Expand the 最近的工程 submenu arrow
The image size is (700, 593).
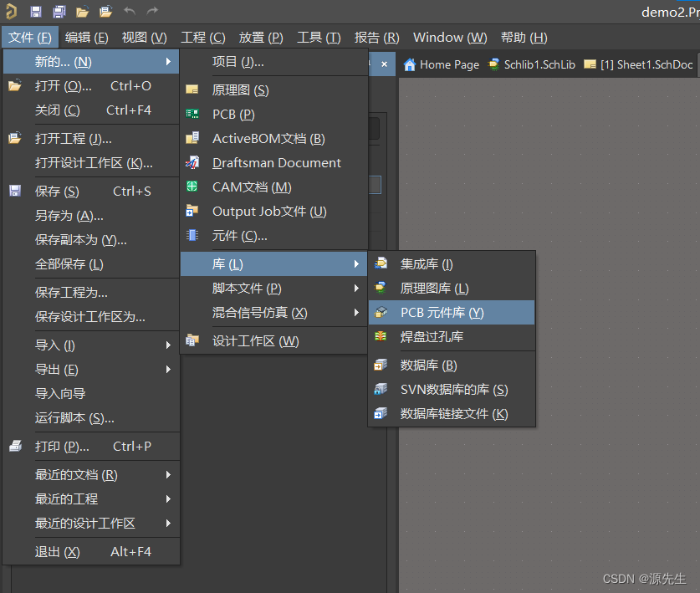168,498
